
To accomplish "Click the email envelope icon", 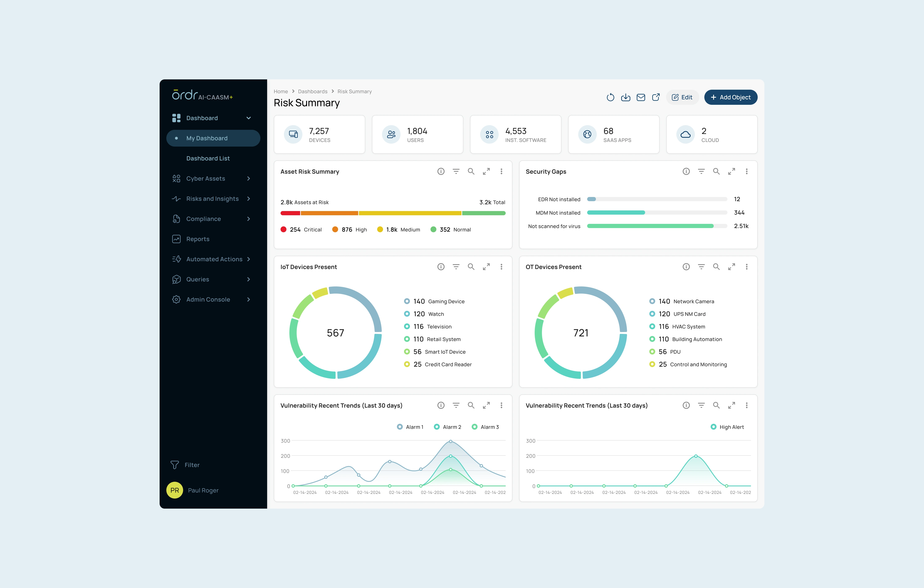I will pos(640,97).
